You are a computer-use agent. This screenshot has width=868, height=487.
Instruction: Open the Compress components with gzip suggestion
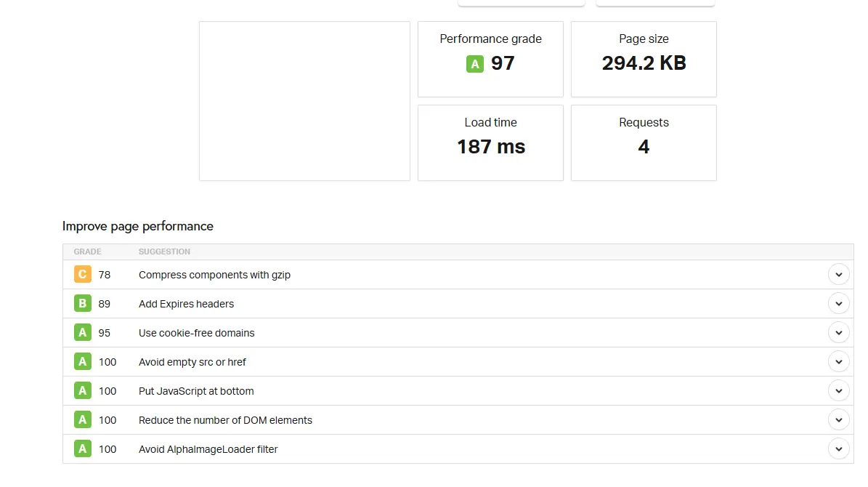pos(214,275)
